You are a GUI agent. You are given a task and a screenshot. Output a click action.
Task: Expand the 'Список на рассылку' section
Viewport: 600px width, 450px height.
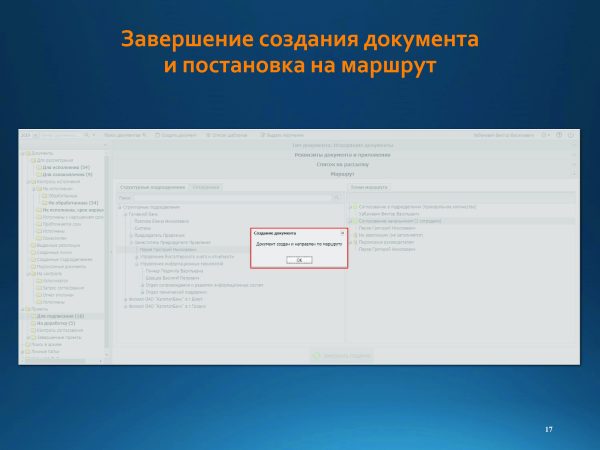coord(342,164)
